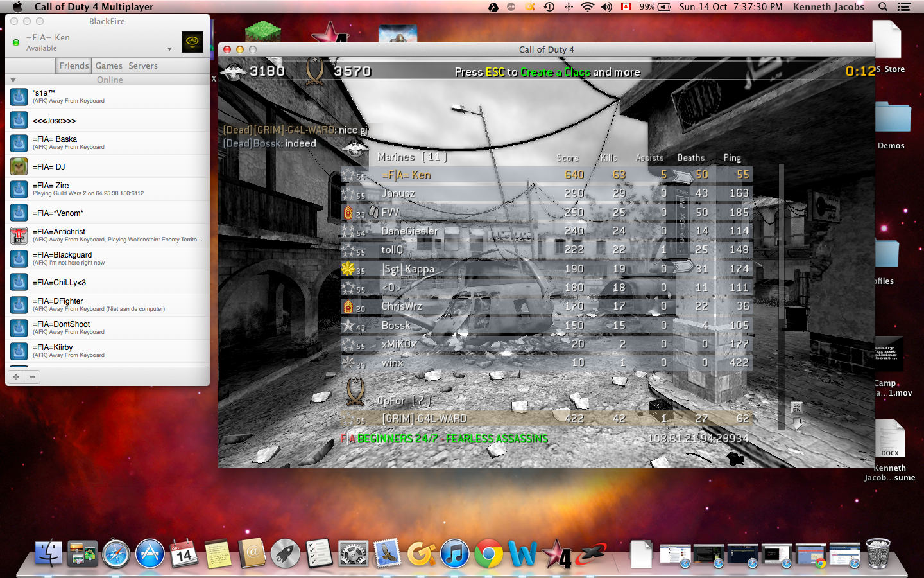This screenshot has width=924, height=578.
Task: Click the Sun 14 Oct clock menu
Action: point(731,6)
